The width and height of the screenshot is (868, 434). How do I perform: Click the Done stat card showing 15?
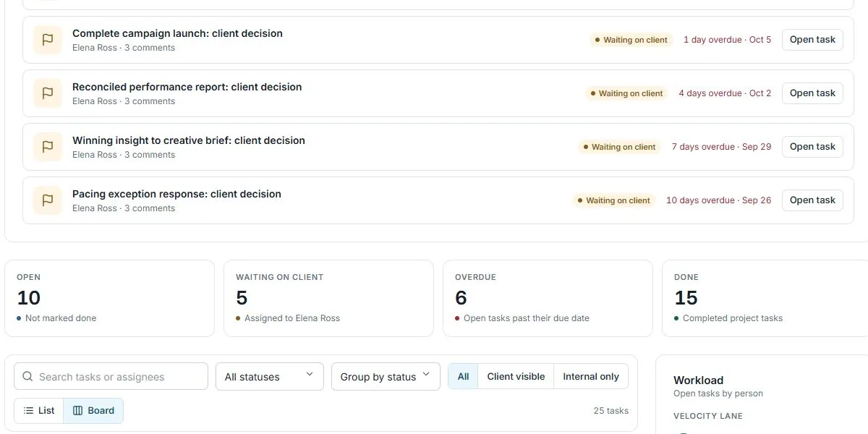[765, 299]
